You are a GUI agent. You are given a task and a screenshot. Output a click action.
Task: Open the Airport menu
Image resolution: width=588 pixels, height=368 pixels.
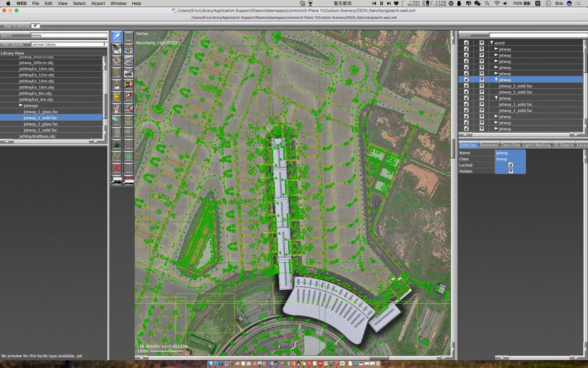(98, 3)
